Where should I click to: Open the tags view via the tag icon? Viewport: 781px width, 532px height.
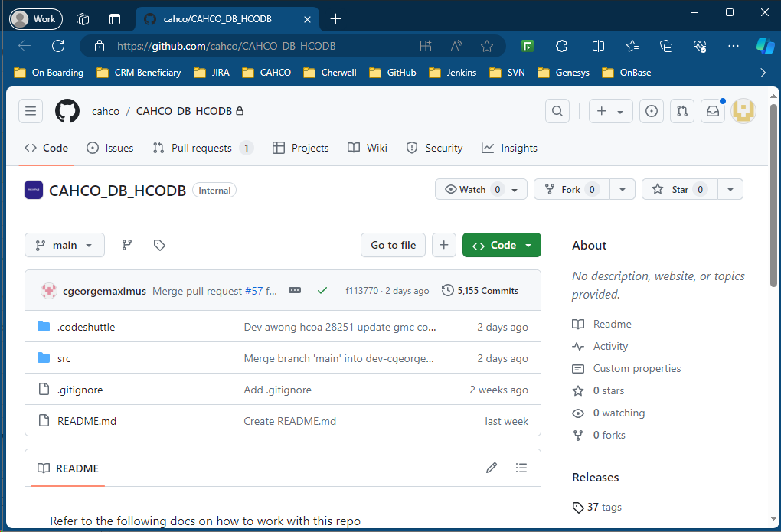point(158,244)
